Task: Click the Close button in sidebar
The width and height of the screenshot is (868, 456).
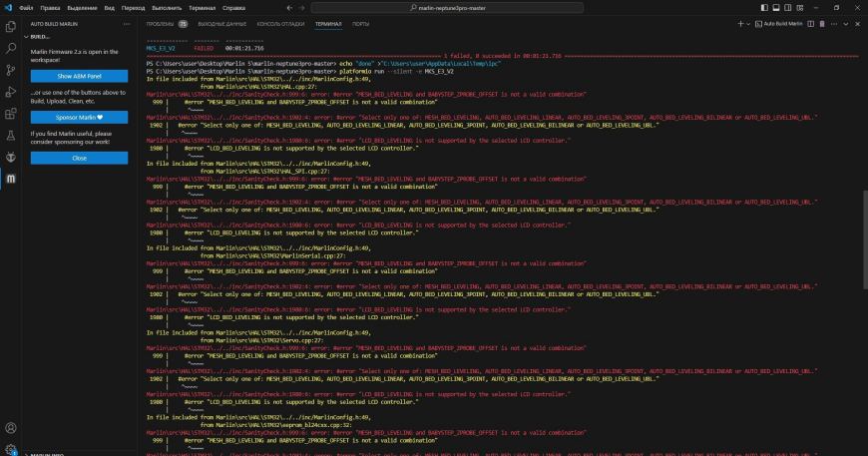Action: 79,158
